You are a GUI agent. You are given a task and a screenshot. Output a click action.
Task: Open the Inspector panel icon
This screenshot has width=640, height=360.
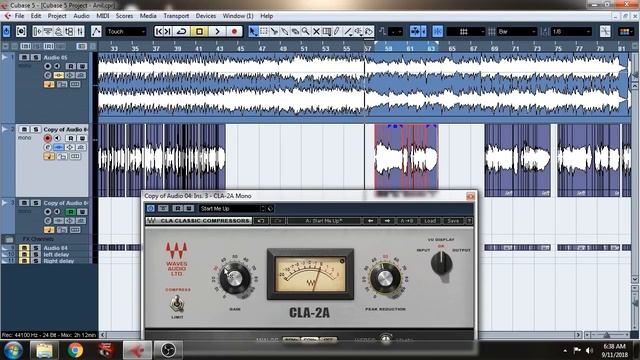point(38,31)
